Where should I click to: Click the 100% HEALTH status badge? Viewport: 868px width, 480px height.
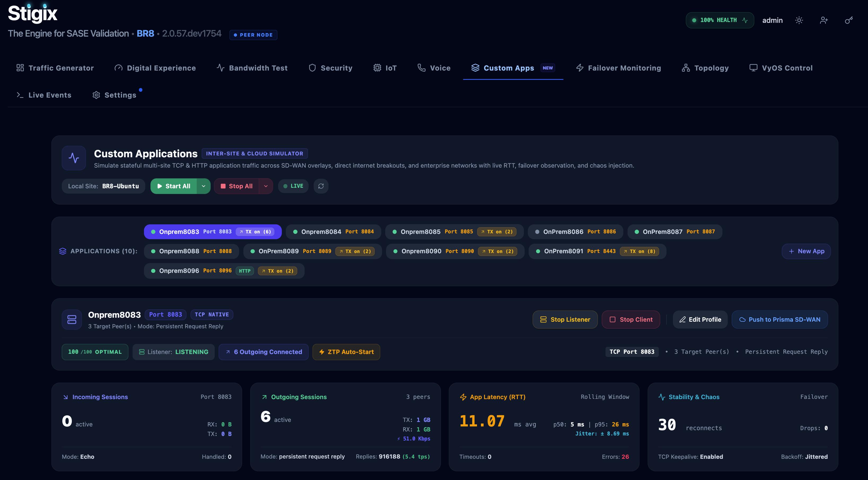(x=720, y=20)
